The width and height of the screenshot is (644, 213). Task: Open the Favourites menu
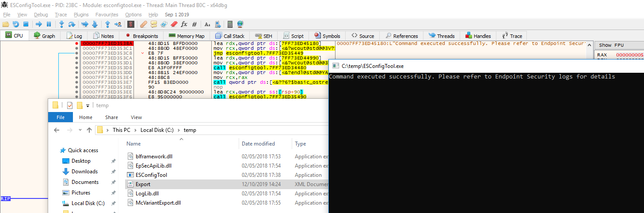[107, 15]
